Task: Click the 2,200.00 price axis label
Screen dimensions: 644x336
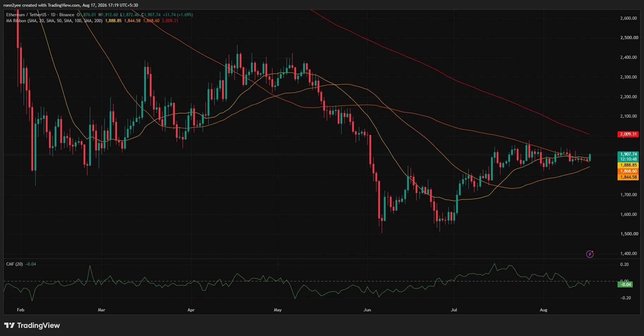Action: (x=628, y=97)
